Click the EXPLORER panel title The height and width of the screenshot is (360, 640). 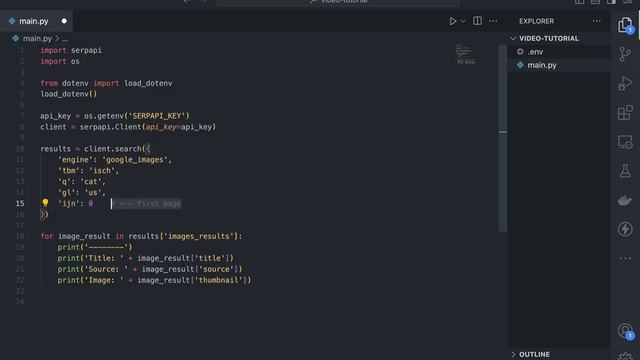click(x=536, y=21)
